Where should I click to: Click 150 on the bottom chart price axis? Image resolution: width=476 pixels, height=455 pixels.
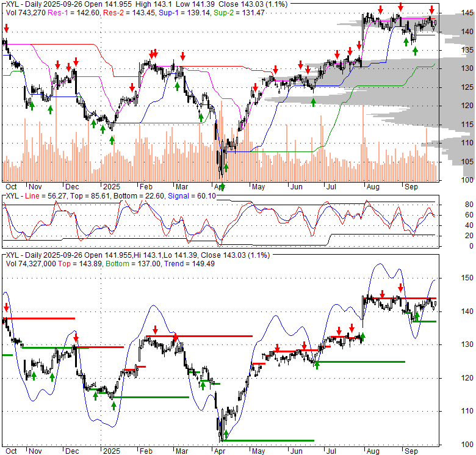467,278
